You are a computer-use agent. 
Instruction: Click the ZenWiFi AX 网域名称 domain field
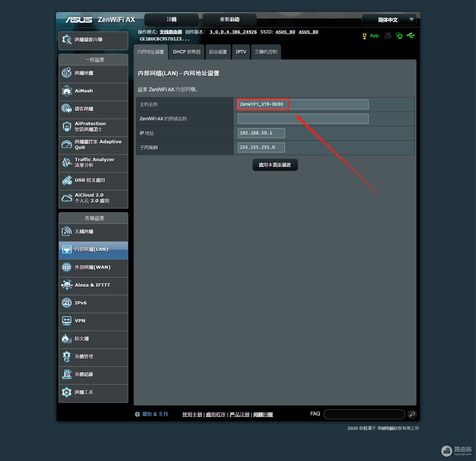[303, 119]
